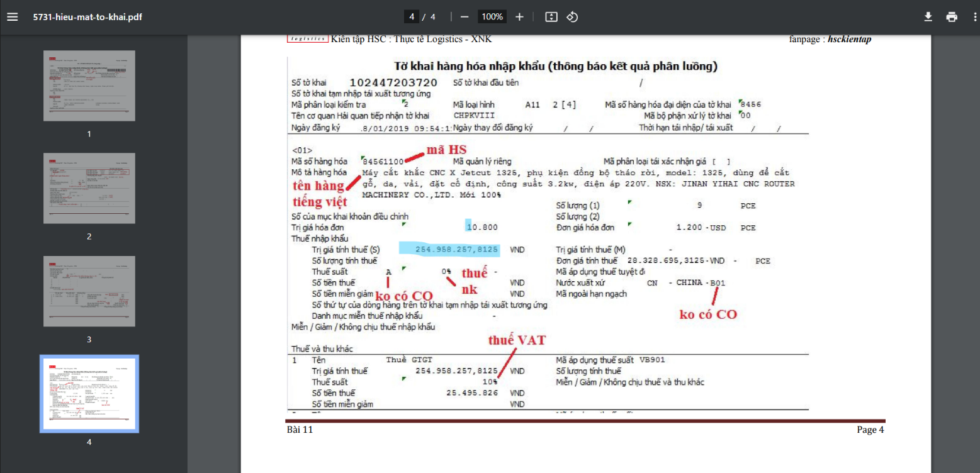Click the Bài 11 footer text
Viewport: 980px width, 473px height.
click(x=300, y=430)
